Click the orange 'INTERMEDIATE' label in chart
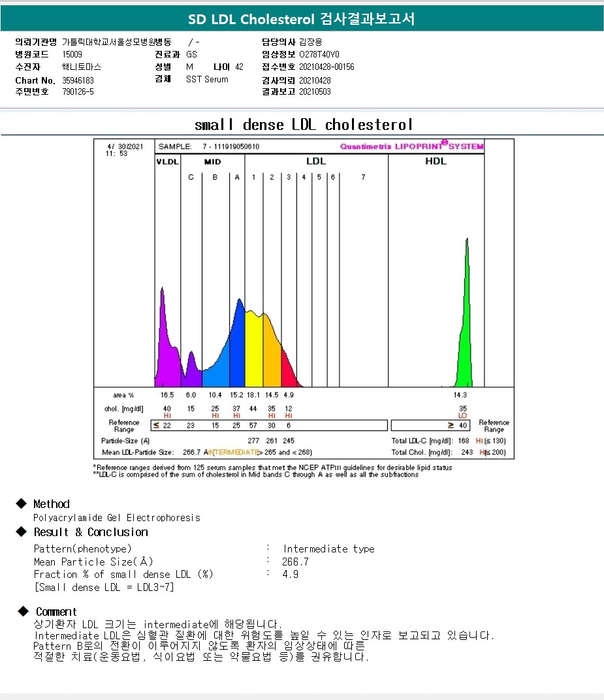Screen dimensions: 604x700 point(234,453)
